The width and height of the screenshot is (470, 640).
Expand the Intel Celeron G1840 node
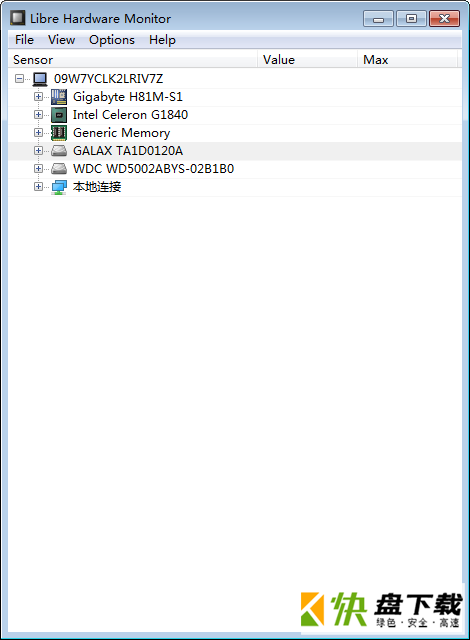[x=38, y=115]
